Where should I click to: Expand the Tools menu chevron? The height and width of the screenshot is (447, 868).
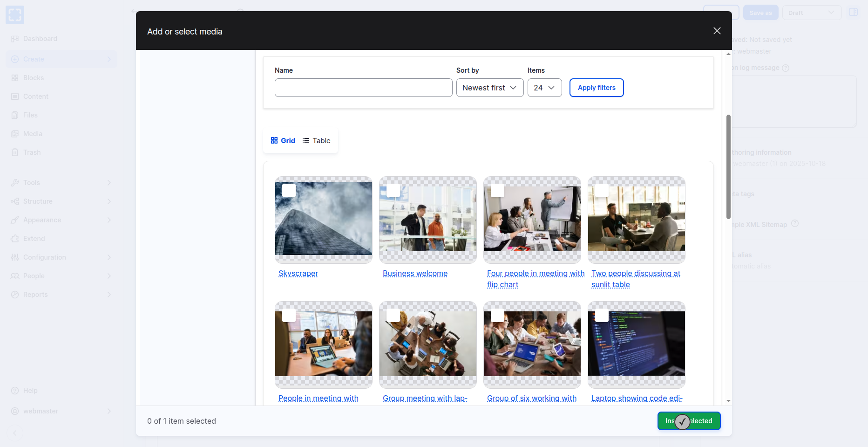click(x=109, y=183)
